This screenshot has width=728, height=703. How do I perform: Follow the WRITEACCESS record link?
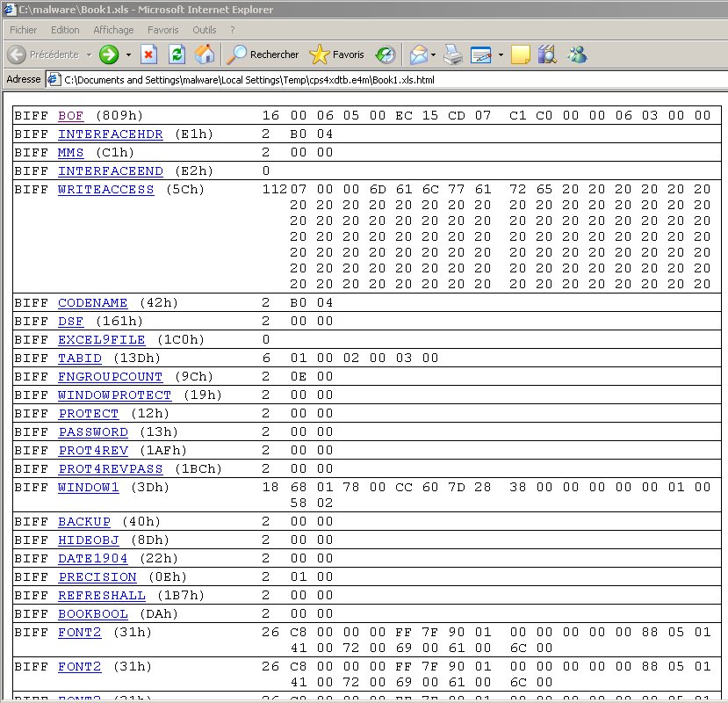point(105,190)
